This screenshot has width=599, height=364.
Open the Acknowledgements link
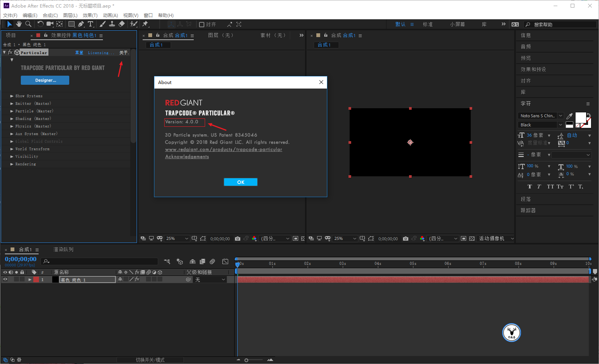pyautogui.click(x=187, y=157)
